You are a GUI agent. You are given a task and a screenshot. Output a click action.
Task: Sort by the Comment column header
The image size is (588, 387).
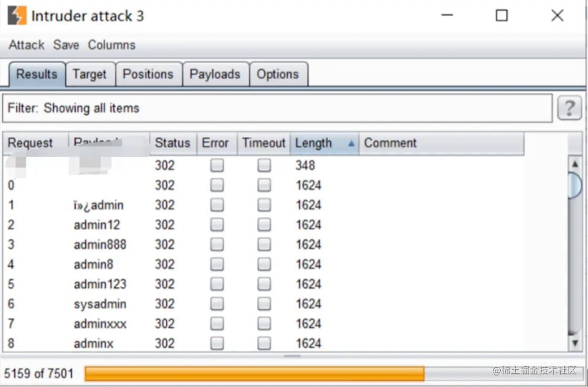(x=441, y=143)
